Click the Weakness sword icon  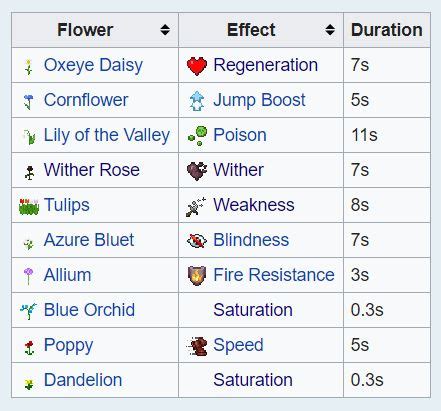(196, 206)
